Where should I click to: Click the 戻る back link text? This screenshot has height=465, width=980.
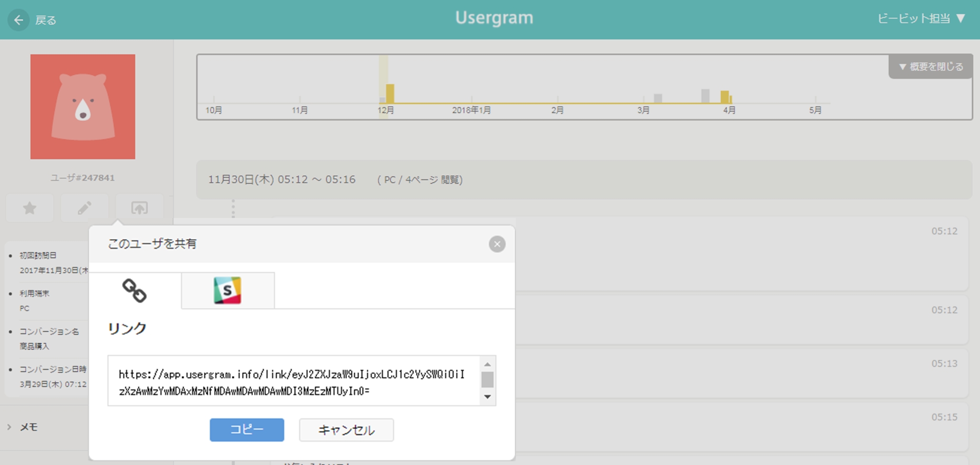point(46,20)
